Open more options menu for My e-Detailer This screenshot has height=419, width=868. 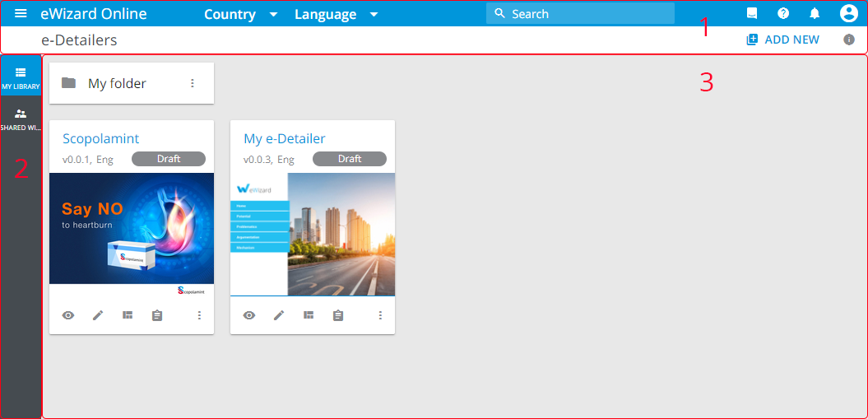click(x=380, y=315)
